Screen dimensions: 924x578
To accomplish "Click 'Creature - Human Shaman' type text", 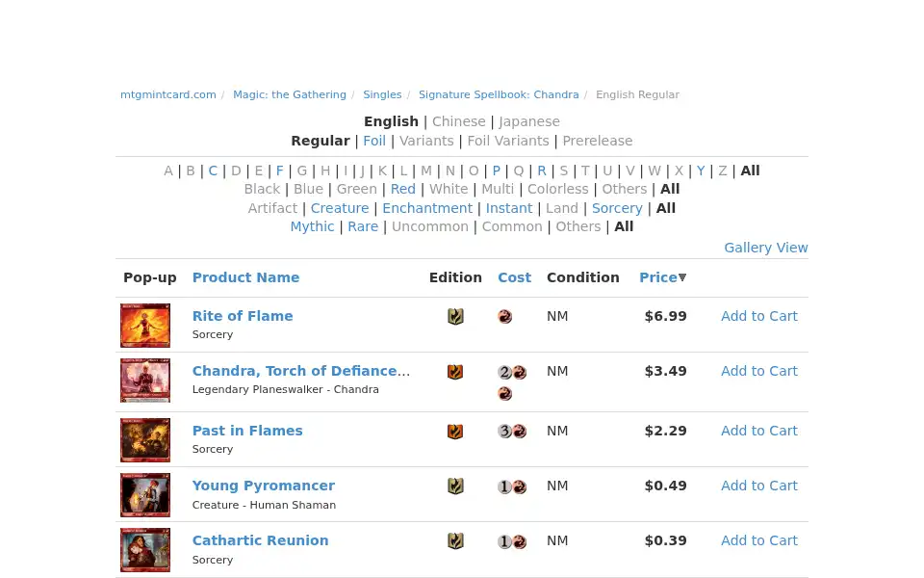I will point(264,505).
